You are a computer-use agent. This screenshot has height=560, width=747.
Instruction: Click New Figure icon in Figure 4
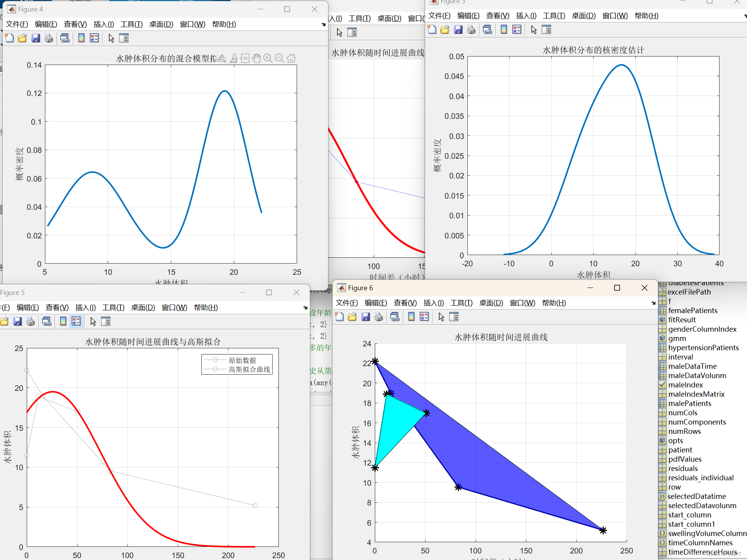point(9,38)
